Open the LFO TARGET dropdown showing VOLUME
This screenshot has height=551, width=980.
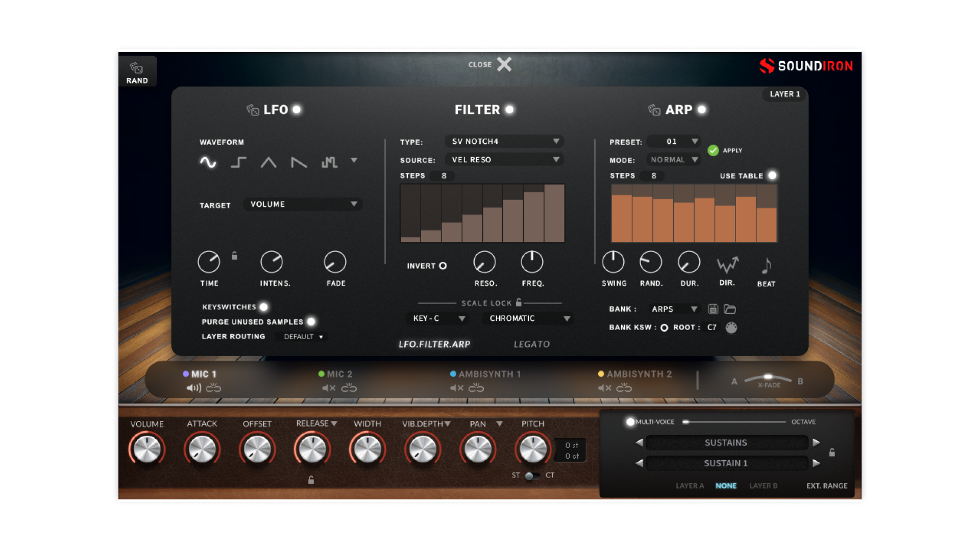(303, 204)
